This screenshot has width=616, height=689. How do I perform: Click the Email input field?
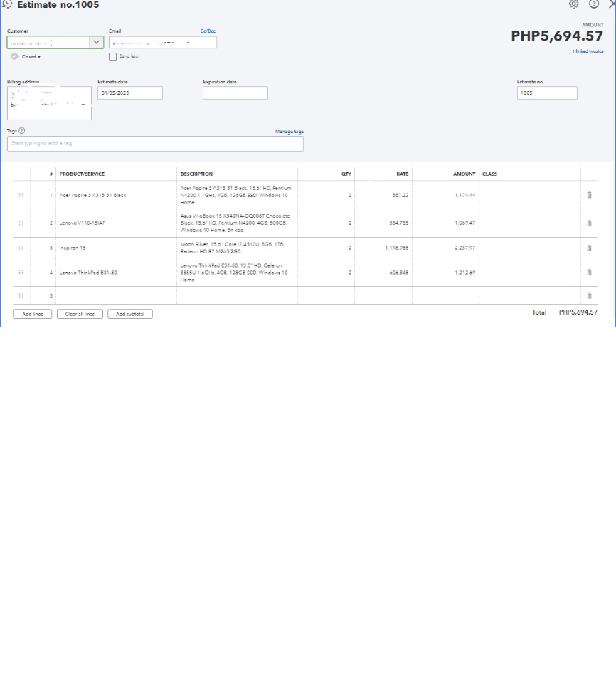tap(163, 42)
